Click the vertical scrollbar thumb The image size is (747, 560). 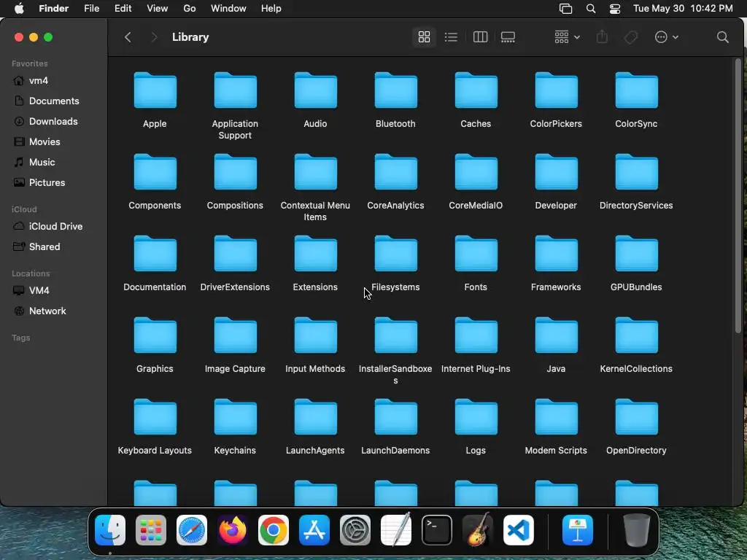(x=738, y=196)
